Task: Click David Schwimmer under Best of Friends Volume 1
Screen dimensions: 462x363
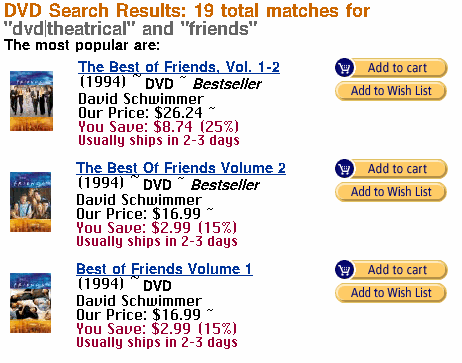Action: (139, 301)
